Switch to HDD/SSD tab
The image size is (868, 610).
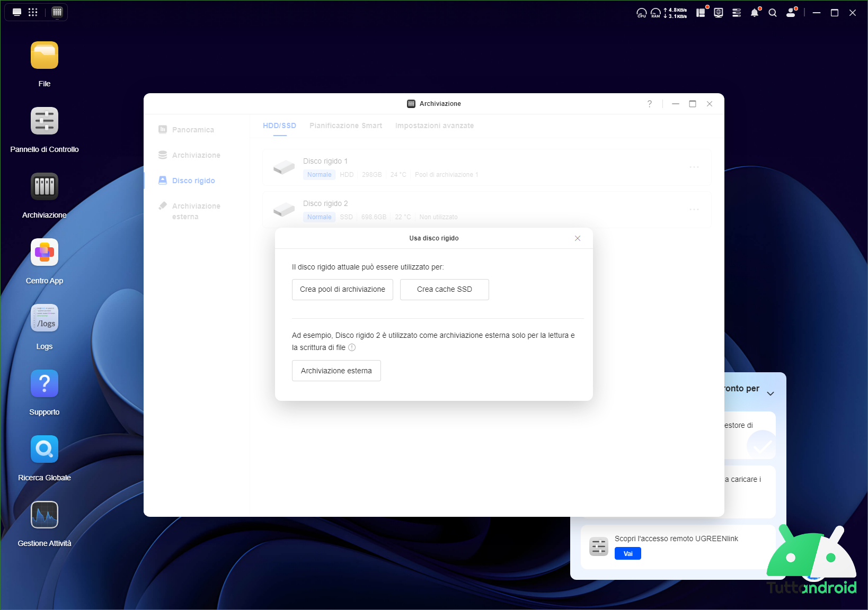point(279,125)
